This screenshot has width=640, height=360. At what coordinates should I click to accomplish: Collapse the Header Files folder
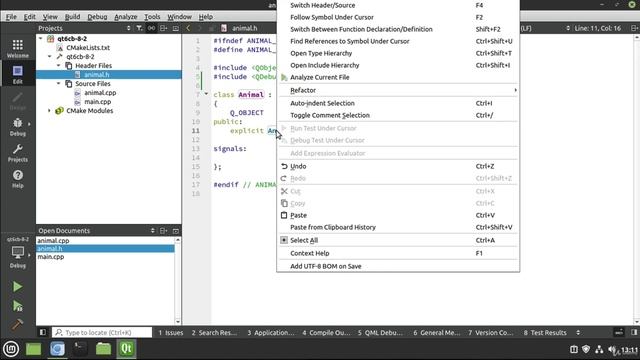click(x=58, y=65)
